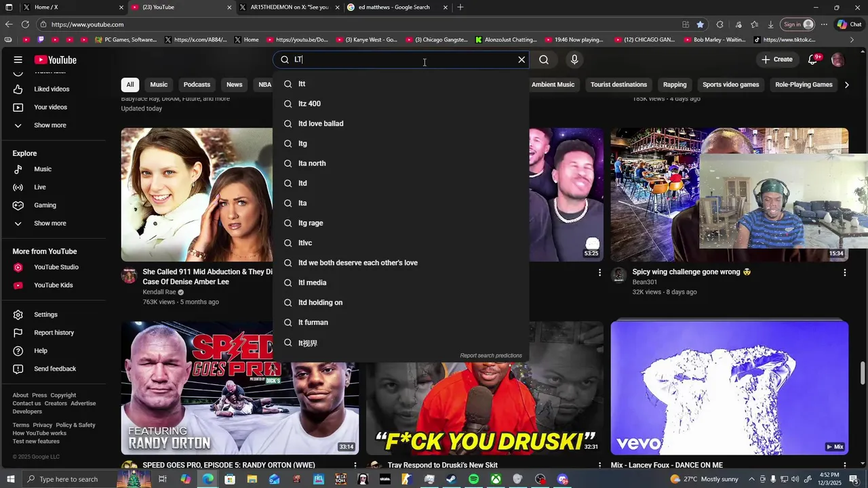
Task: Open a new browser tab
Action: pyautogui.click(x=460, y=7)
